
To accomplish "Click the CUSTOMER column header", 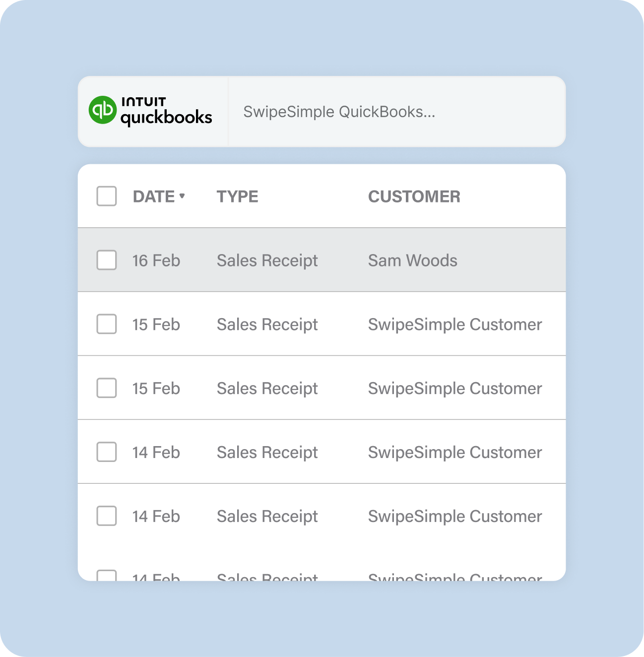I will tap(414, 197).
